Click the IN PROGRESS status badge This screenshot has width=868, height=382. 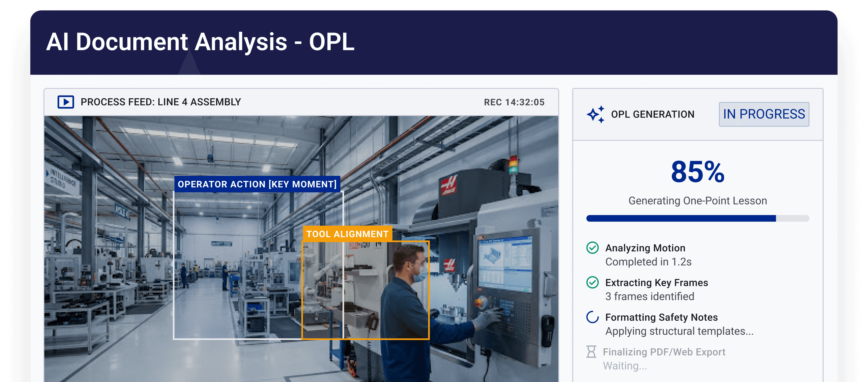pyautogui.click(x=764, y=114)
